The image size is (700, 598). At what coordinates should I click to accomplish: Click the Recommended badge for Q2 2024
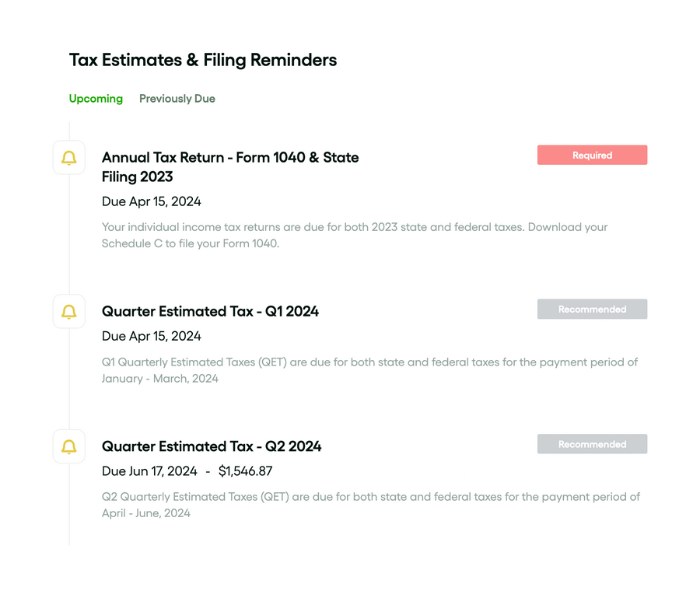click(x=592, y=445)
